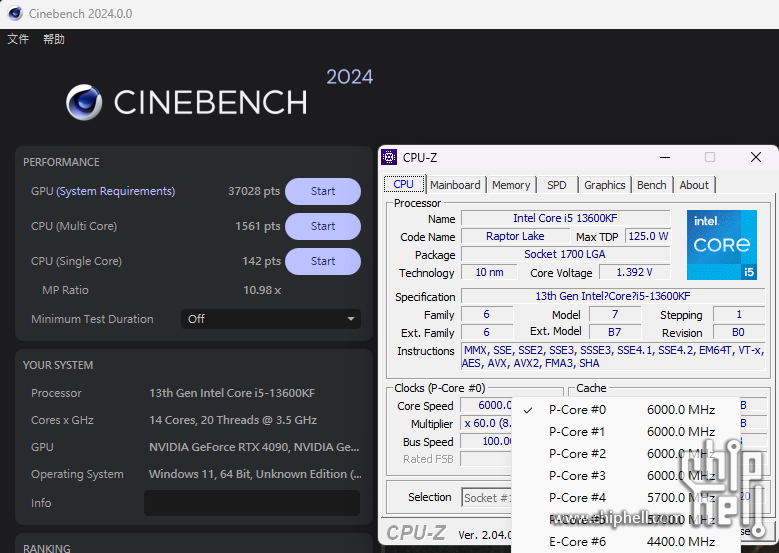Image resolution: width=779 pixels, height=553 pixels.
Task: Start the CPU Single Core benchmark
Action: pyautogui.click(x=323, y=261)
